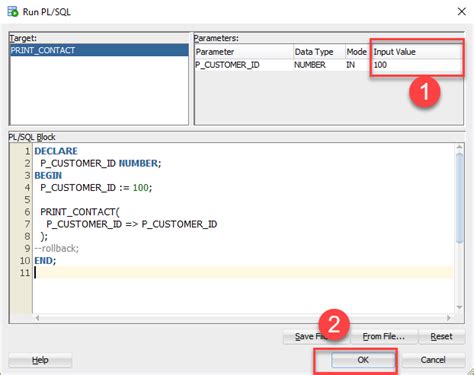Click line 2 P_CUSTOMER_ID NUMBER declaration
This screenshot has height=375, width=474.
[101, 163]
